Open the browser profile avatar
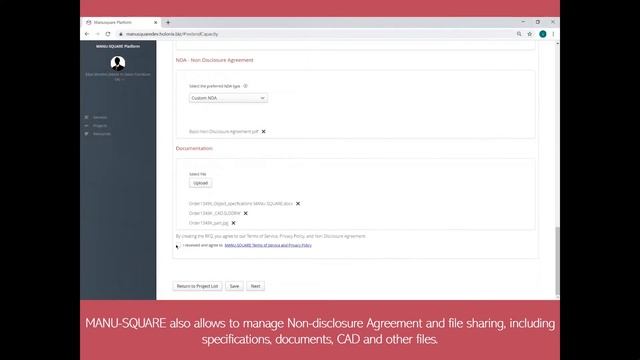Viewport: 640px width, 360px height. (x=542, y=34)
